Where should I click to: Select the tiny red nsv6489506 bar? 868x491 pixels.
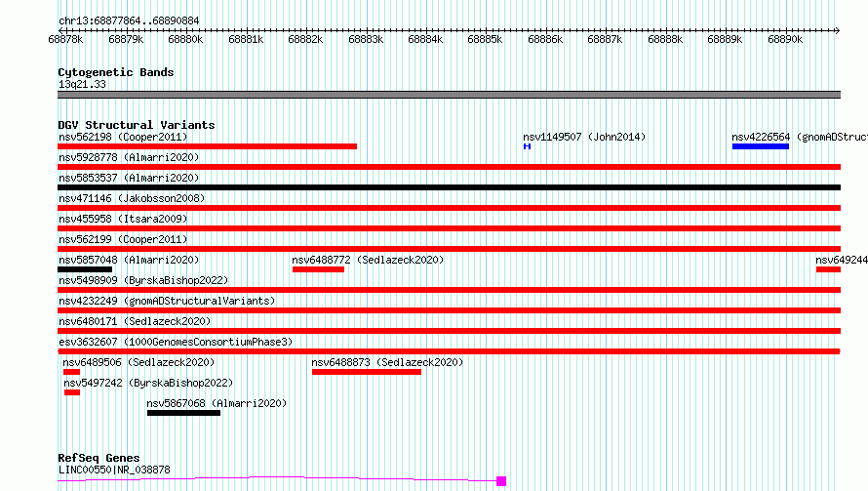coord(71,372)
